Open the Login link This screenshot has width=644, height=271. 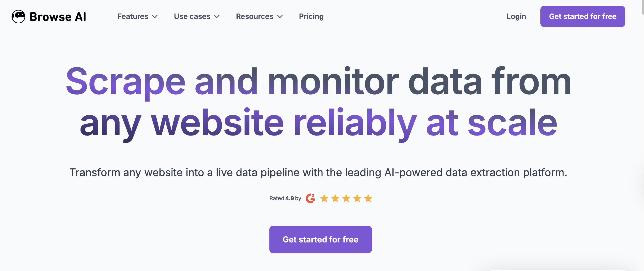point(516,16)
